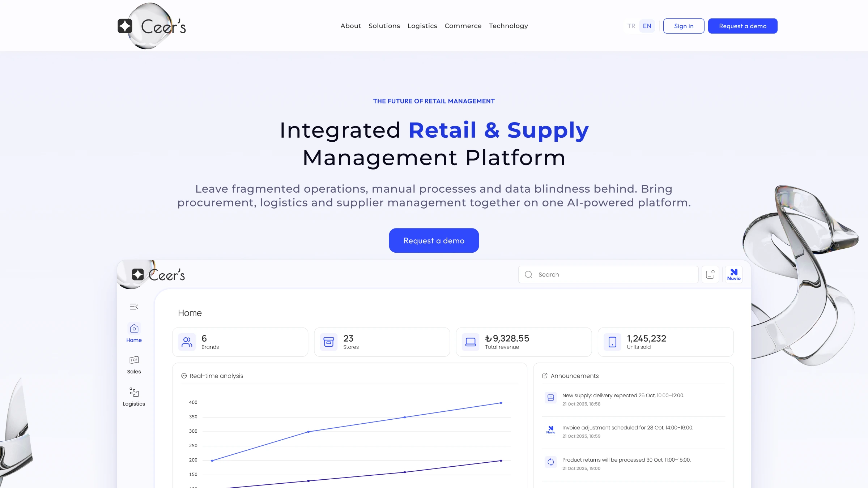
Task: Open the Sales sidebar icon
Action: [x=134, y=360]
